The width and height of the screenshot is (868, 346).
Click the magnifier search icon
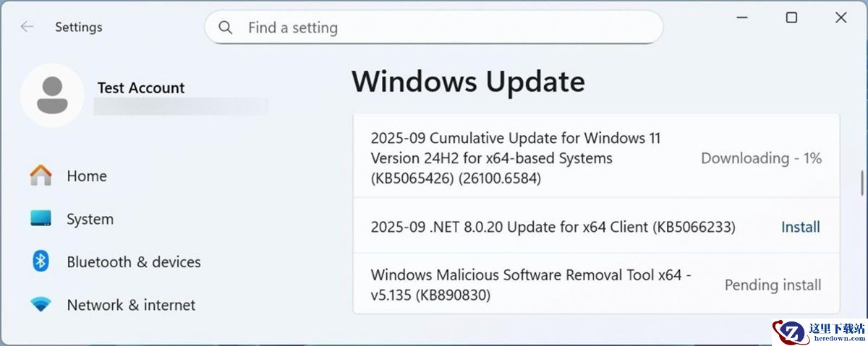[226, 27]
